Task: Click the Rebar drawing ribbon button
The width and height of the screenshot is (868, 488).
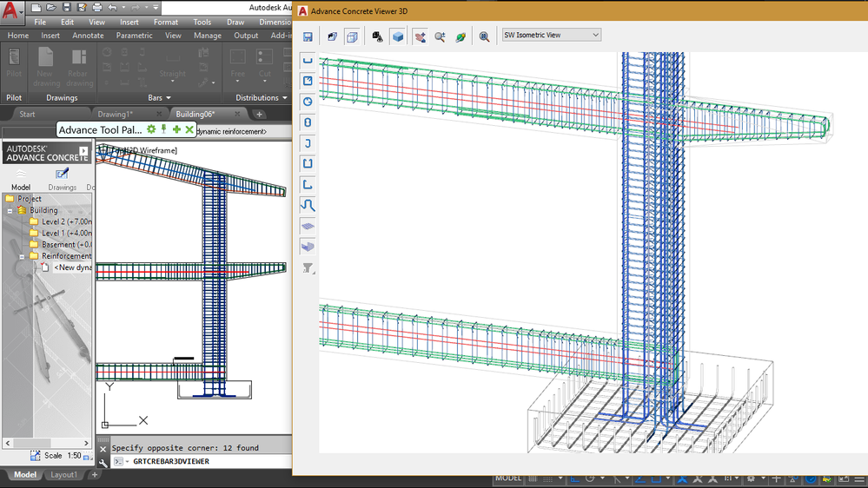Action: [x=79, y=67]
